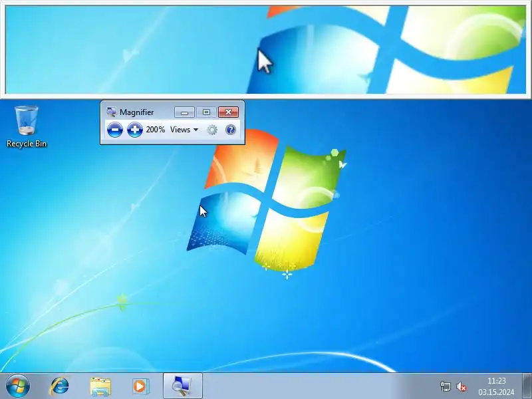Launch Internet Explorer from taskbar
Image resolution: width=532 pixels, height=399 pixels.
[59, 386]
